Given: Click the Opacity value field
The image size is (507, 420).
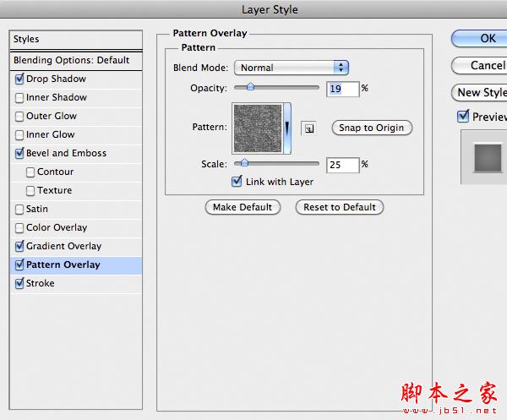Looking at the screenshot, I should tap(342, 90).
